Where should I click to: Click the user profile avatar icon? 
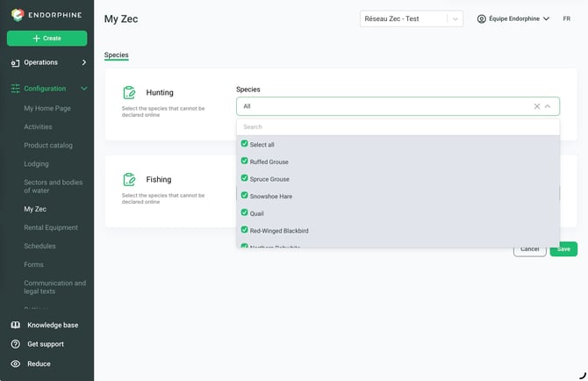click(x=482, y=18)
